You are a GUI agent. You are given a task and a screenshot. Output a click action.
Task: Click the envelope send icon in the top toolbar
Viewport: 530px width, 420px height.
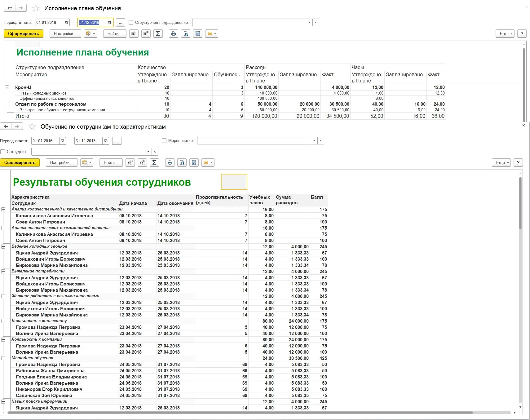(x=210, y=34)
